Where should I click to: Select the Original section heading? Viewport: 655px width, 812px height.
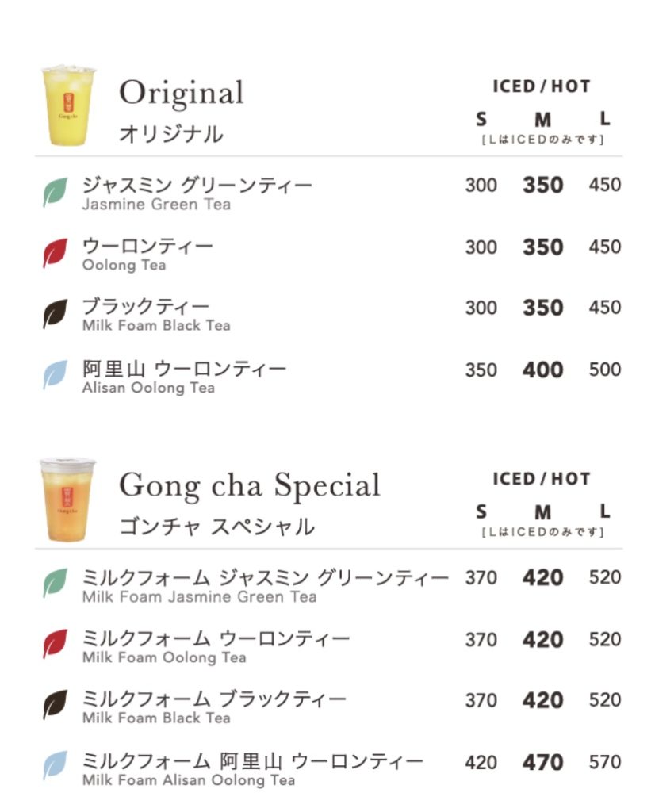[x=182, y=94]
